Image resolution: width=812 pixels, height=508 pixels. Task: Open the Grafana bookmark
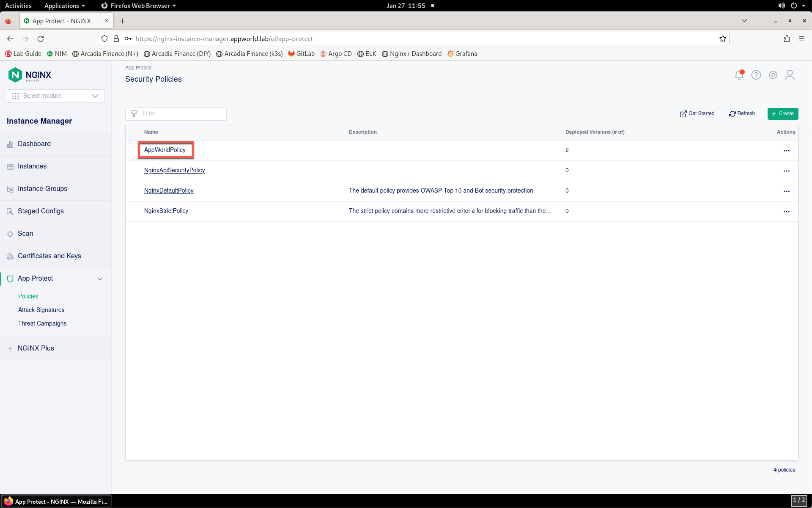tap(462, 54)
